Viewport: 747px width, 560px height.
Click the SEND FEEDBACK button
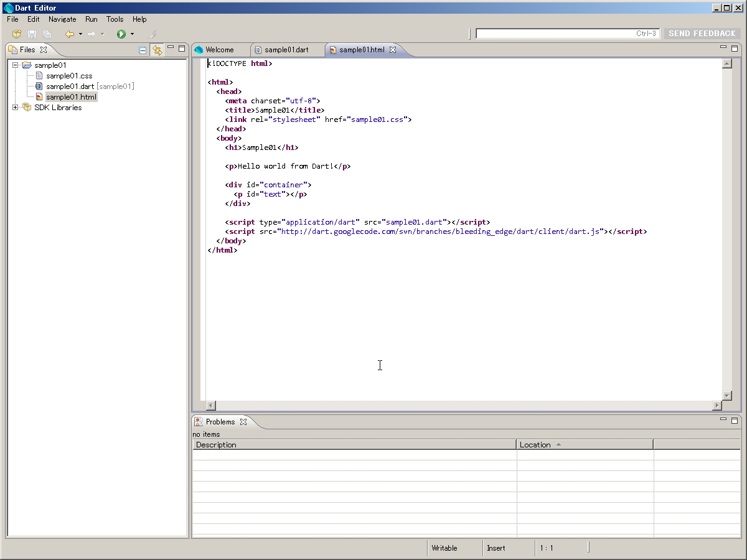pyautogui.click(x=702, y=34)
